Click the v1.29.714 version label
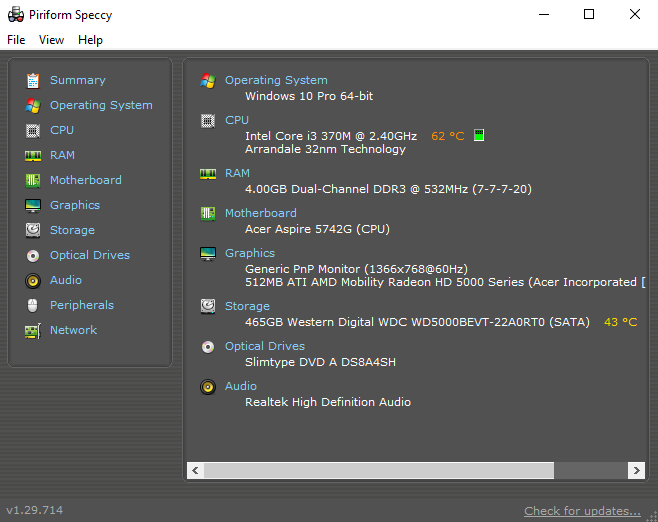This screenshot has height=522, width=658. coord(35,510)
